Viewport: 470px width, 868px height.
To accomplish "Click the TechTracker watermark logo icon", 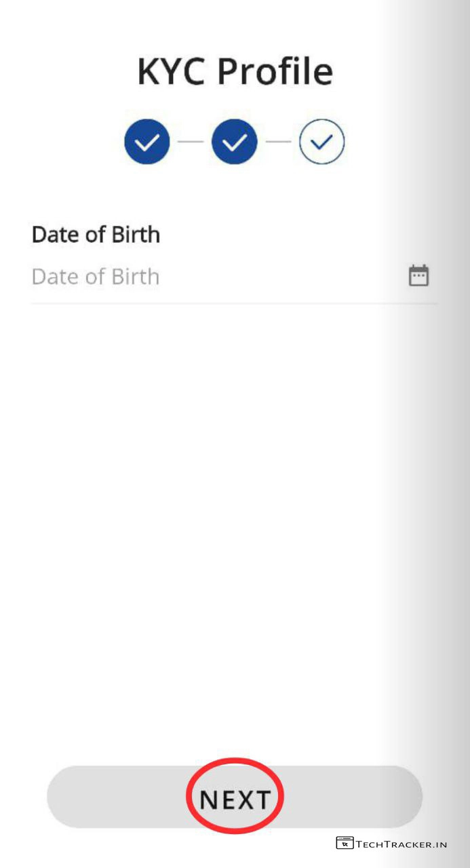I will tap(345, 844).
